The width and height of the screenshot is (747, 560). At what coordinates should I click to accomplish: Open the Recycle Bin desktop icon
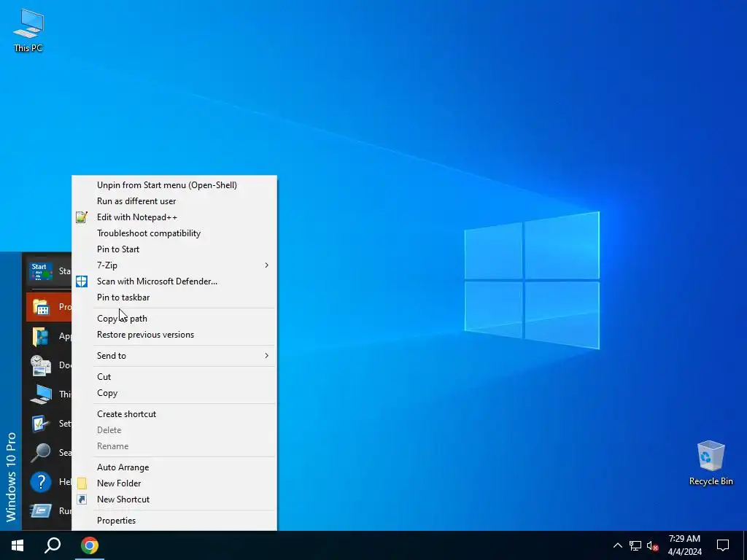pyautogui.click(x=711, y=462)
